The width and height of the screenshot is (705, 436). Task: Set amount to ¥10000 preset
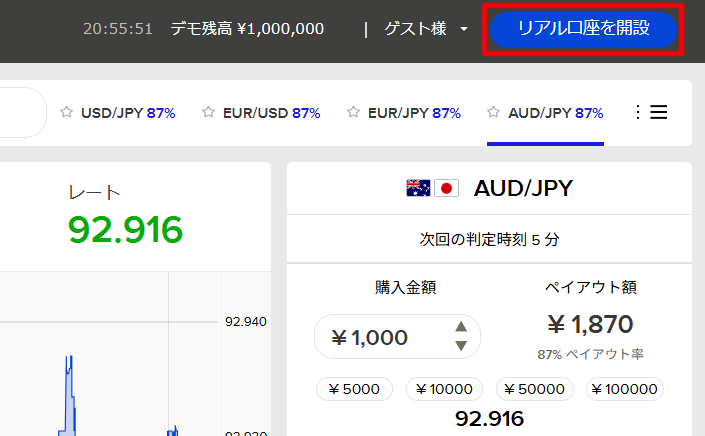tap(444, 389)
